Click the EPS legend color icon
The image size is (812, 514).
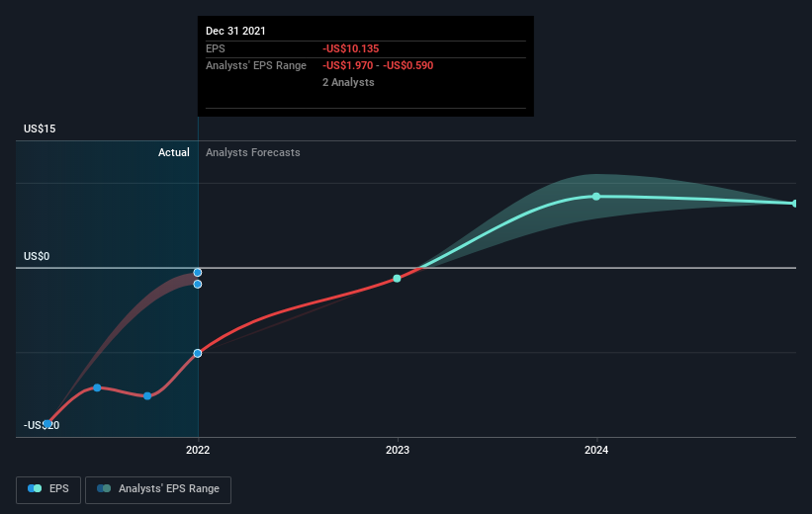pyautogui.click(x=35, y=488)
